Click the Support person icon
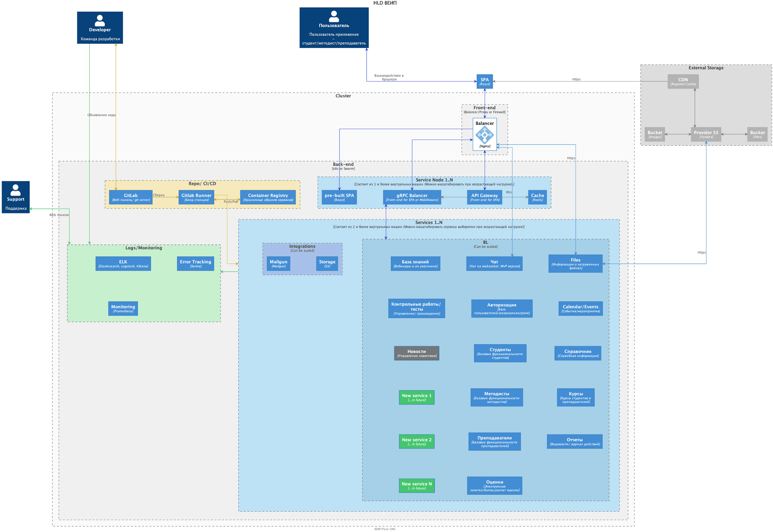 pos(15,189)
